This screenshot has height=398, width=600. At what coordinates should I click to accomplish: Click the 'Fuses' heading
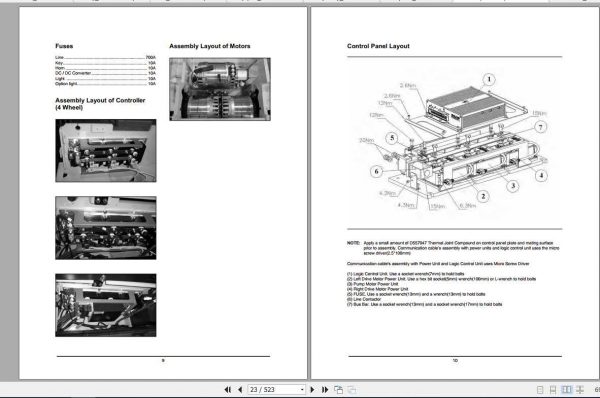[64, 46]
